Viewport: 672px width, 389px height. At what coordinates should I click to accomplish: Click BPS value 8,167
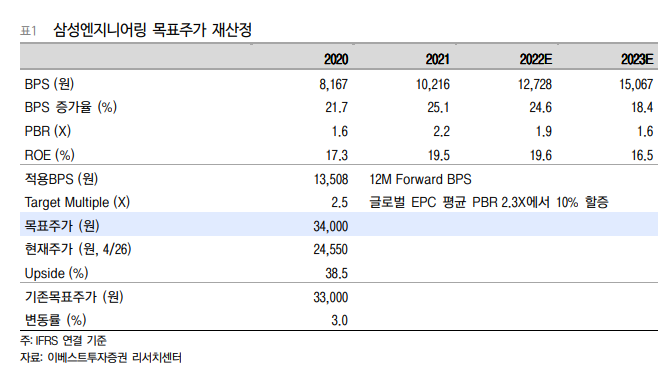[x=333, y=84]
